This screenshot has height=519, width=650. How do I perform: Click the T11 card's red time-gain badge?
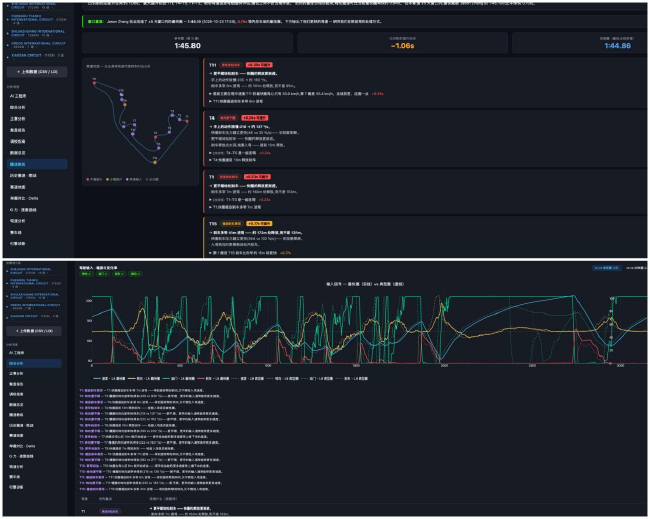259,65
